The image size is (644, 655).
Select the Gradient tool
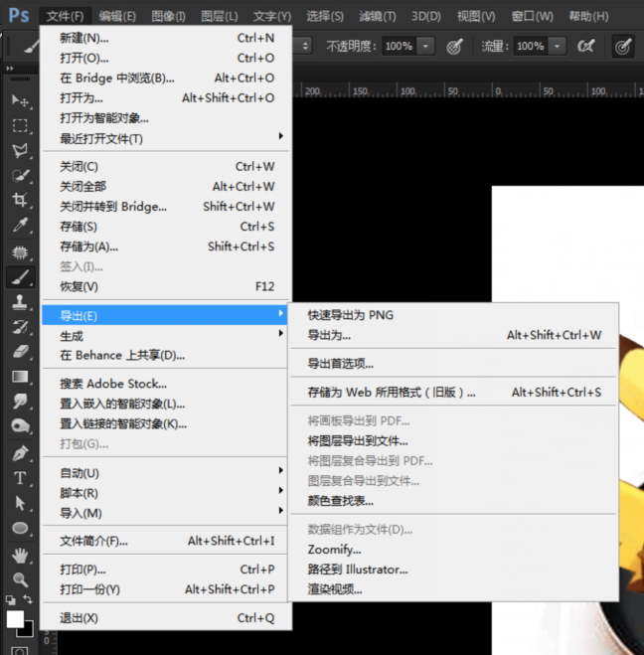(x=20, y=377)
